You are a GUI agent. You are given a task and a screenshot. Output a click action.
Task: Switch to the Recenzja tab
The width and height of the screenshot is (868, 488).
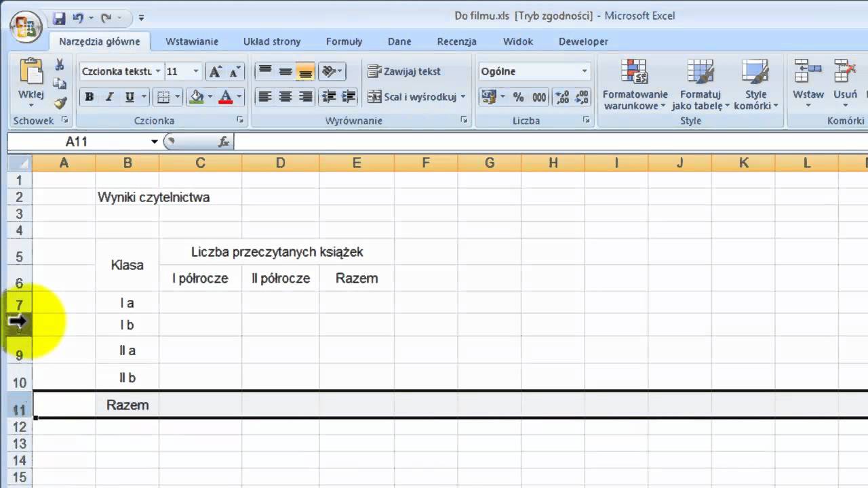pyautogui.click(x=457, y=41)
